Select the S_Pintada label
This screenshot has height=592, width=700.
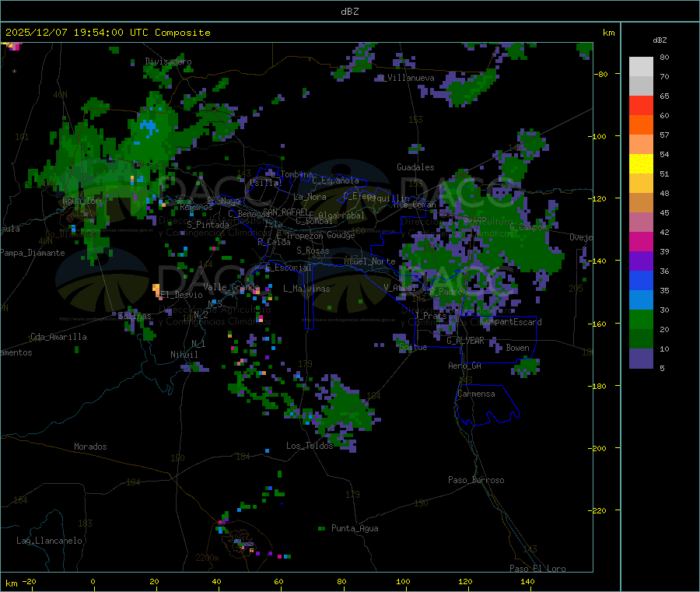pyautogui.click(x=208, y=225)
